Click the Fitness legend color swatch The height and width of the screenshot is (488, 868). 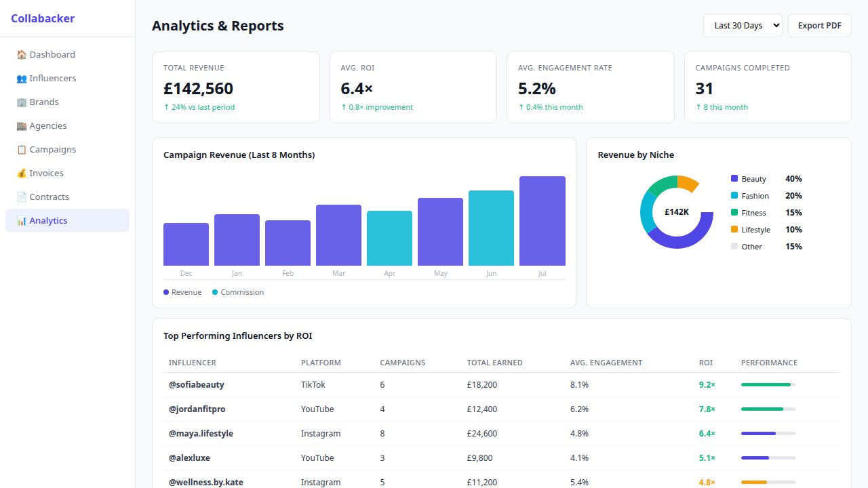[734, 212]
